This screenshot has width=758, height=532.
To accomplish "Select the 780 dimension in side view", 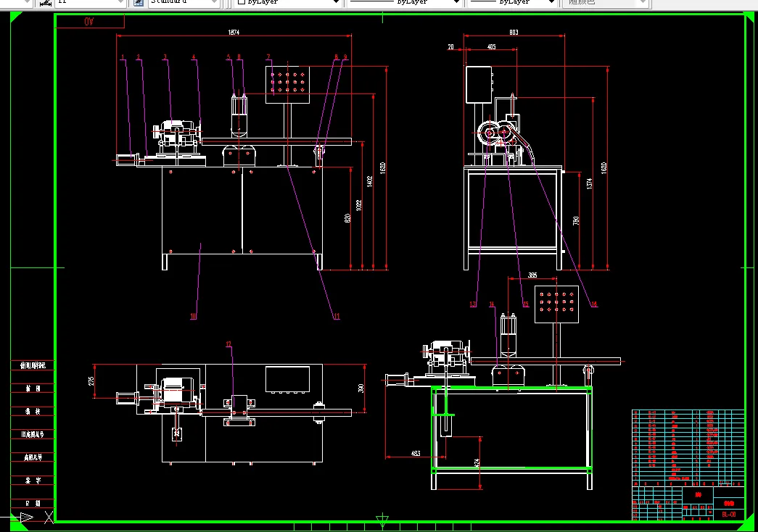I will tap(576, 220).
